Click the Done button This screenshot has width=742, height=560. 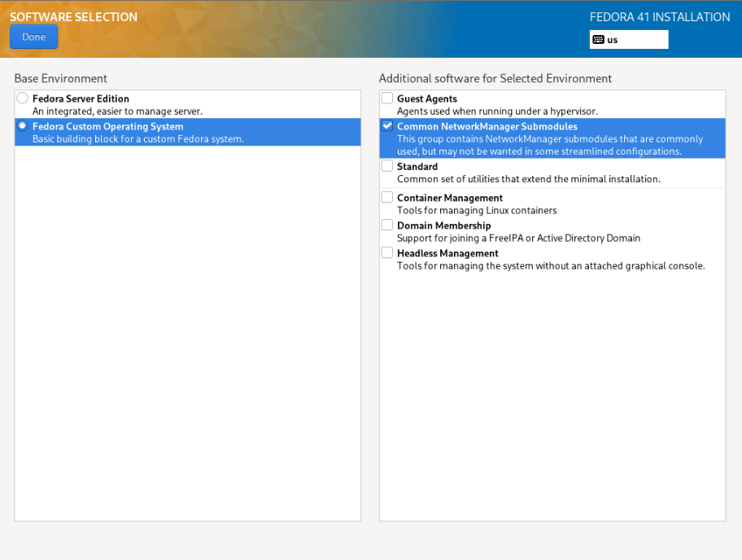click(x=33, y=37)
